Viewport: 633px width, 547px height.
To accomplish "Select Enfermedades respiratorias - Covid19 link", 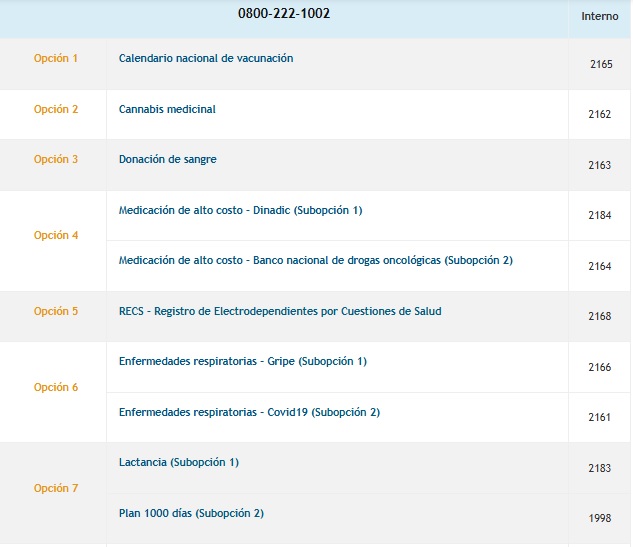I will point(249,412).
